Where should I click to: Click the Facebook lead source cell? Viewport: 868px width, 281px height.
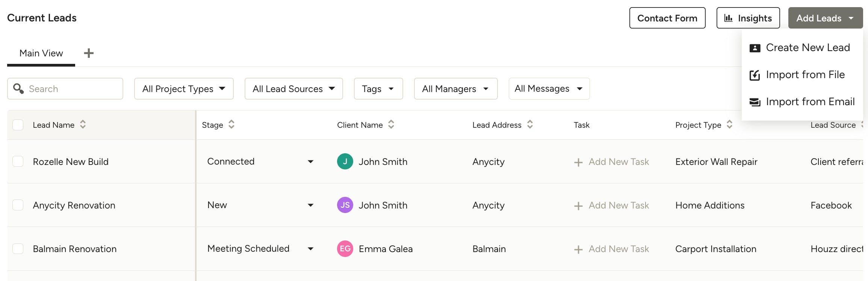831,205
